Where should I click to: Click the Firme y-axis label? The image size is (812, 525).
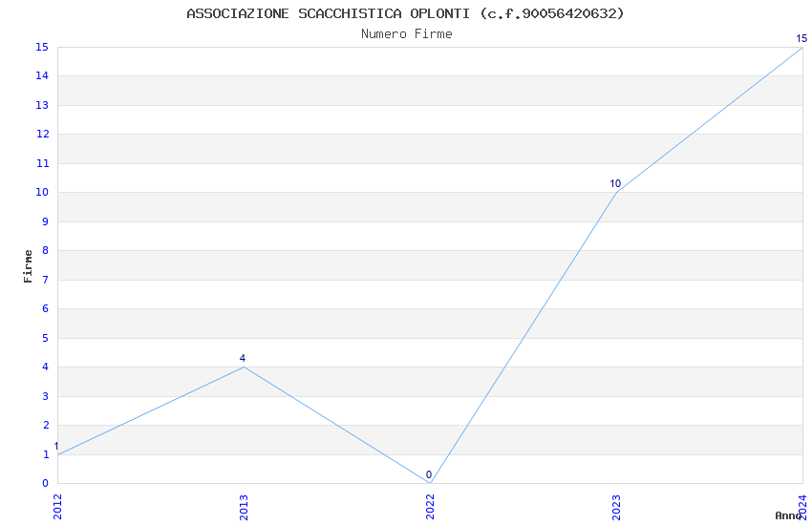pos(28,266)
